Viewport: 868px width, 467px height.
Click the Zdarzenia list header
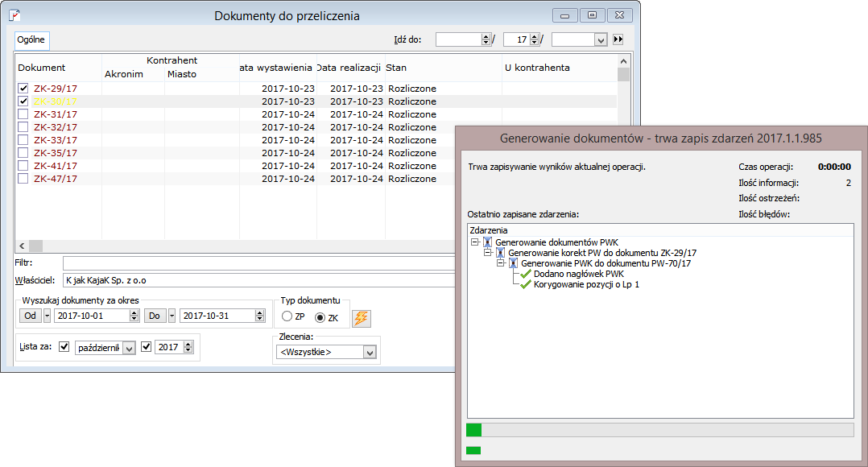click(660, 230)
